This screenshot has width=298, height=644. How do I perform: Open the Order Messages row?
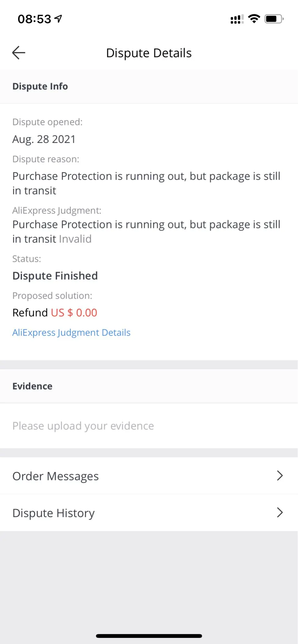pyautogui.click(x=55, y=476)
